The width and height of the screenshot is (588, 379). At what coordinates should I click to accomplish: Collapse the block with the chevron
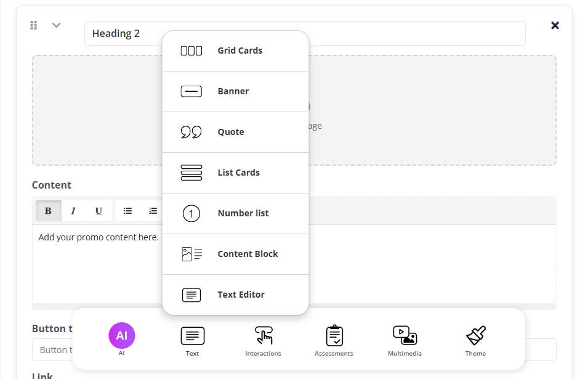56,25
